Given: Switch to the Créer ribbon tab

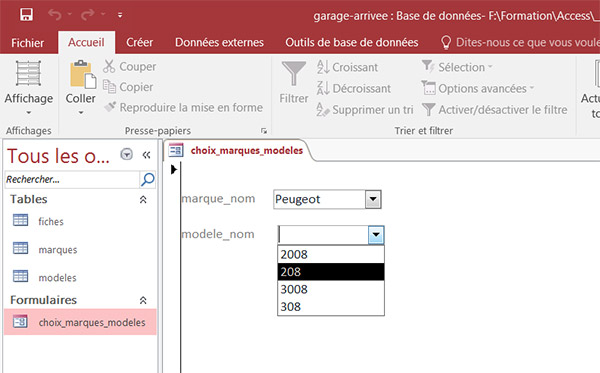Looking at the screenshot, I should point(139,42).
